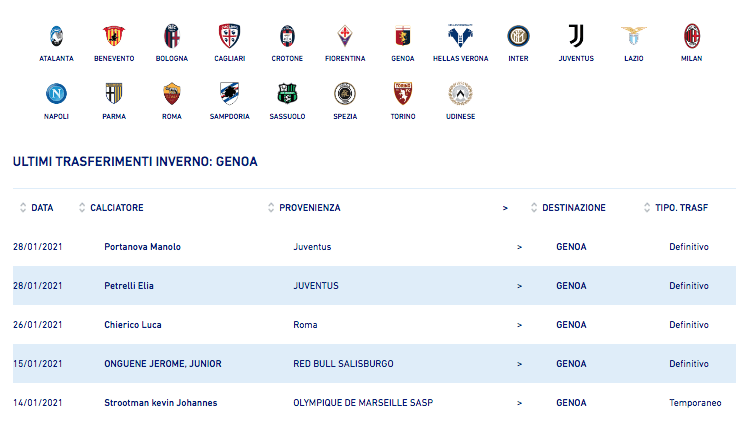The width and height of the screenshot is (745, 439).
Task: Click the Udinese team badge
Action: click(x=460, y=95)
